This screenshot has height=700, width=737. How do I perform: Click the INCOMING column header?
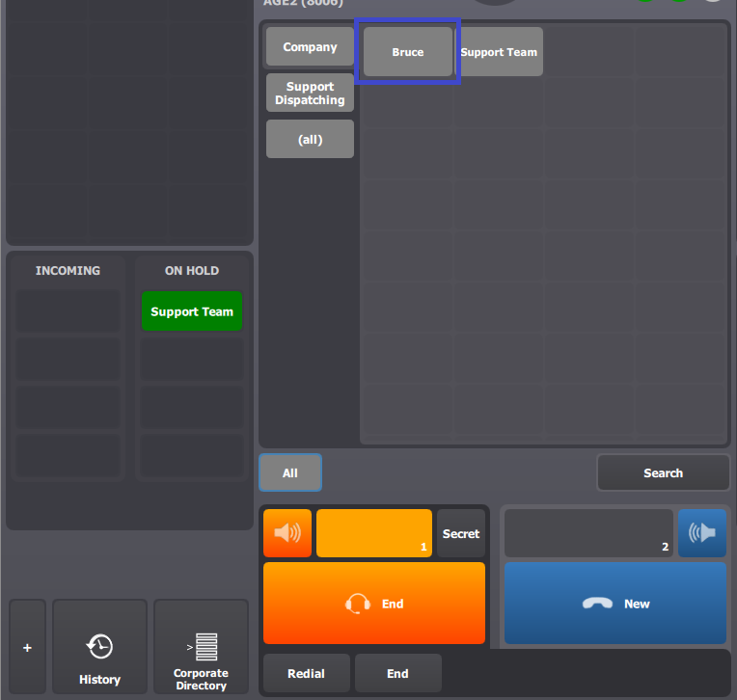pos(68,271)
